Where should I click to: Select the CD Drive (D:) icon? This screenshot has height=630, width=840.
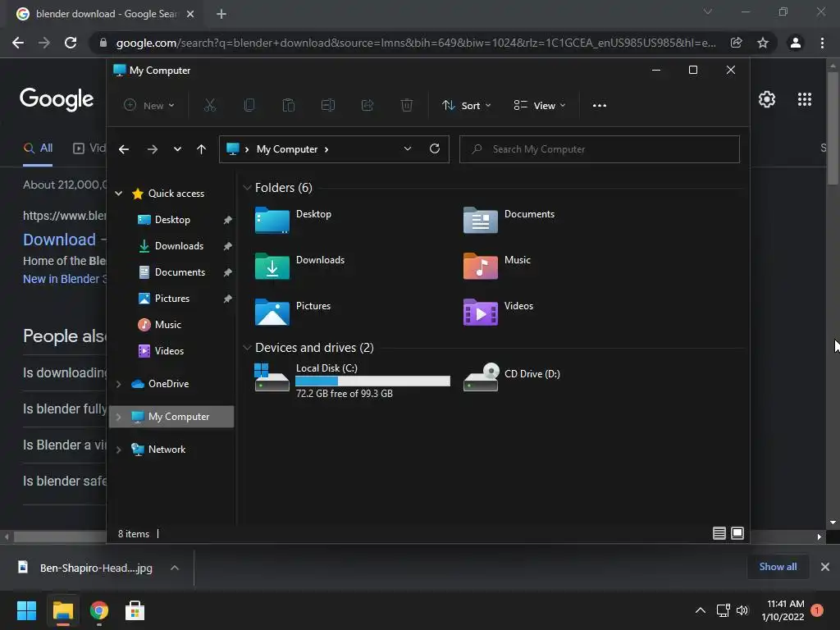coord(481,377)
